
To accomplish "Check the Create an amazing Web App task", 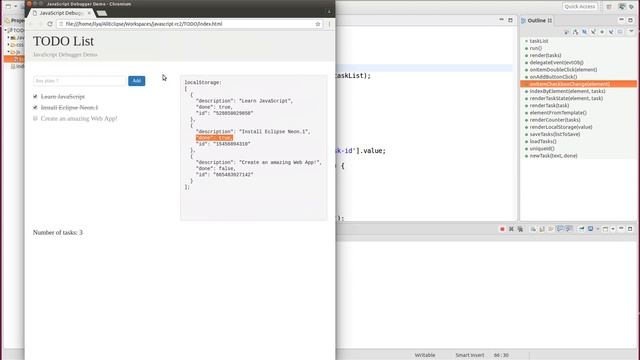I will click(35, 118).
